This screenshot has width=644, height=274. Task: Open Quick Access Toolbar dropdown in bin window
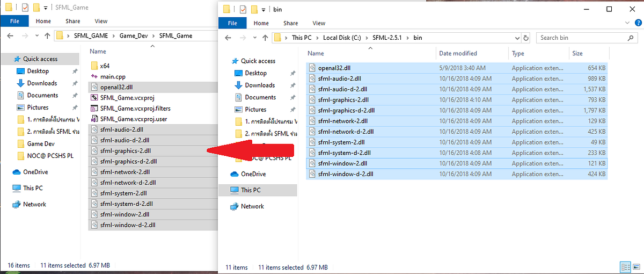click(x=264, y=9)
